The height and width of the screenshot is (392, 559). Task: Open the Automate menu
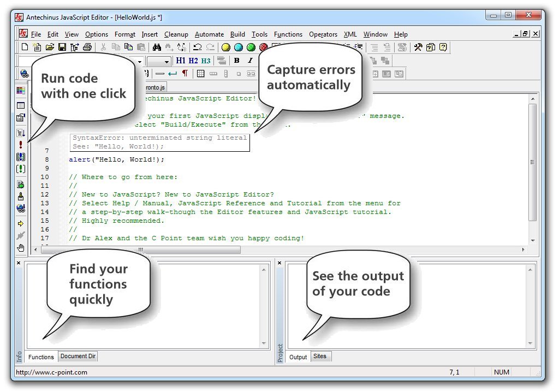click(x=209, y=34)
